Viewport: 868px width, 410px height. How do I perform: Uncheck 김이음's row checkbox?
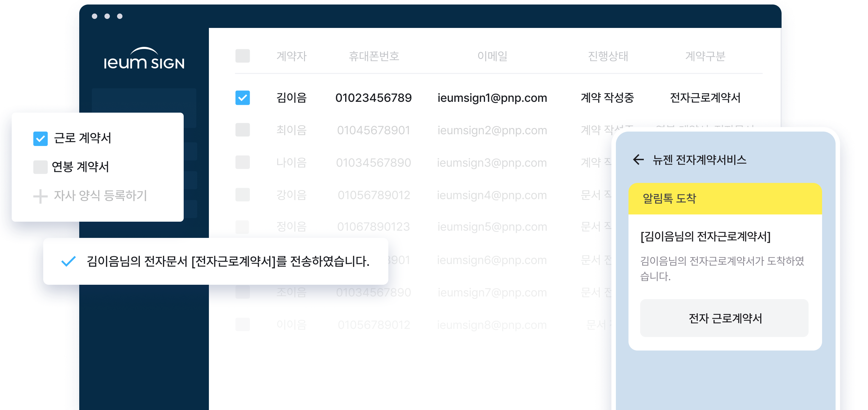click(242, 97)
